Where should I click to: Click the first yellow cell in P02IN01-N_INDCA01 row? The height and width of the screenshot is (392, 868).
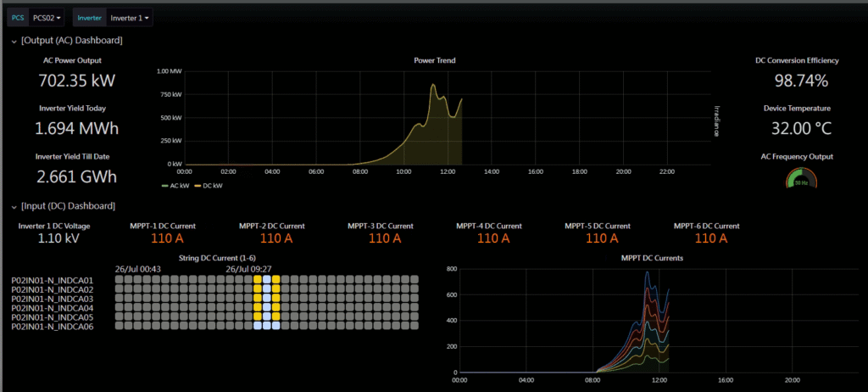(x=258, y=279)
